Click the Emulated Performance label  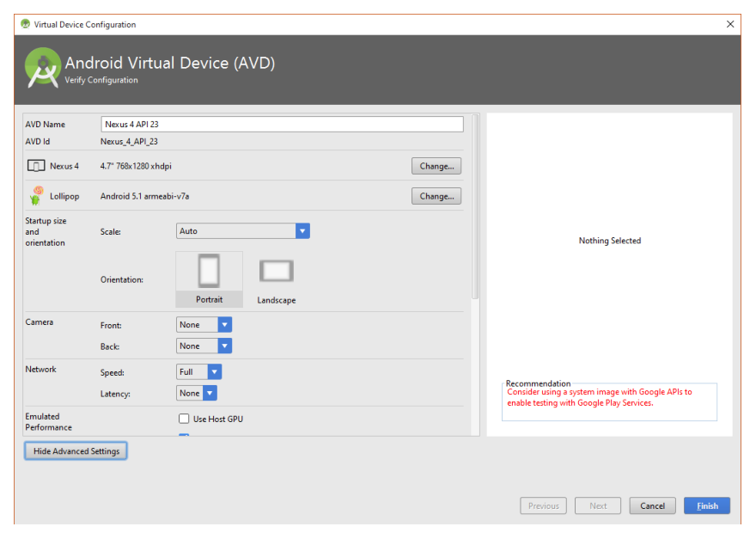coord(48,422)
